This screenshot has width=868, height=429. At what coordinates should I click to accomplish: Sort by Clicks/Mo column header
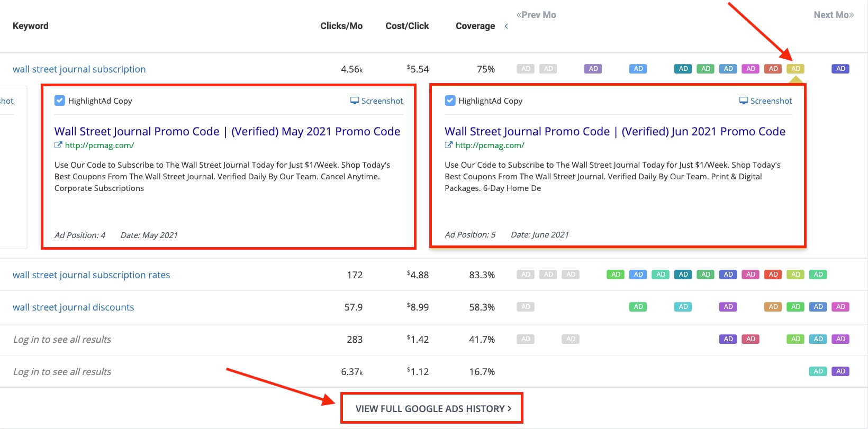(x=341, y=26)
